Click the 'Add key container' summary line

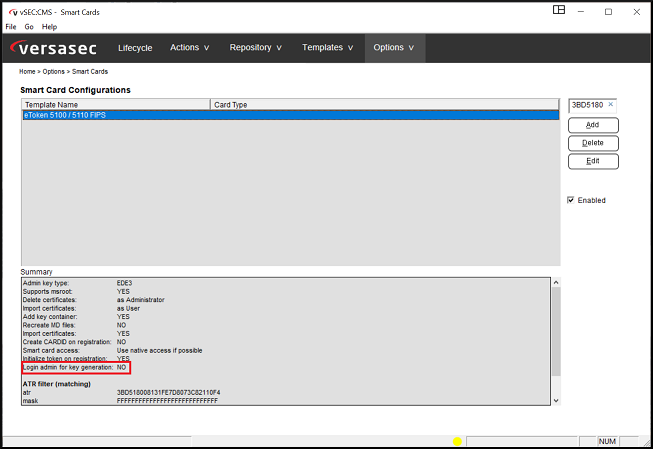pos(76,317)
